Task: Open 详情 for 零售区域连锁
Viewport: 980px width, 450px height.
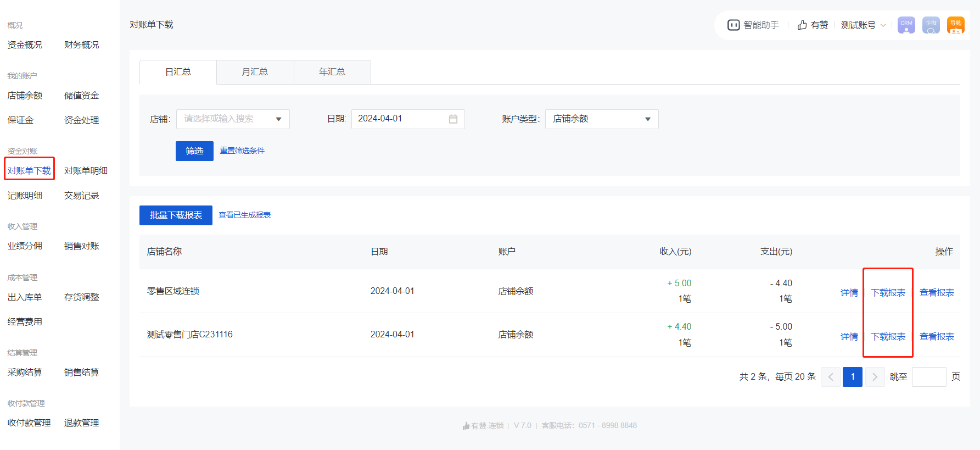Action: click(849, 293)
